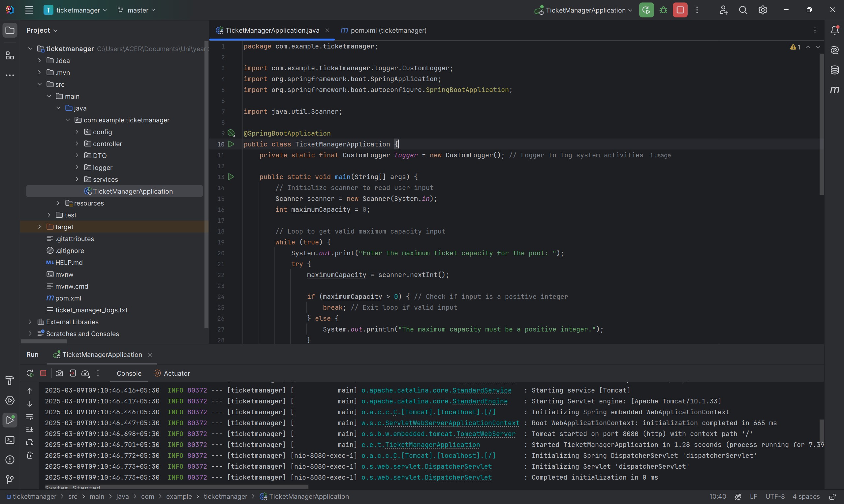Click the UTF-8 encoding indicator
Screen dimensions: 844x504
pyautogui.click(x=775, y=497)
